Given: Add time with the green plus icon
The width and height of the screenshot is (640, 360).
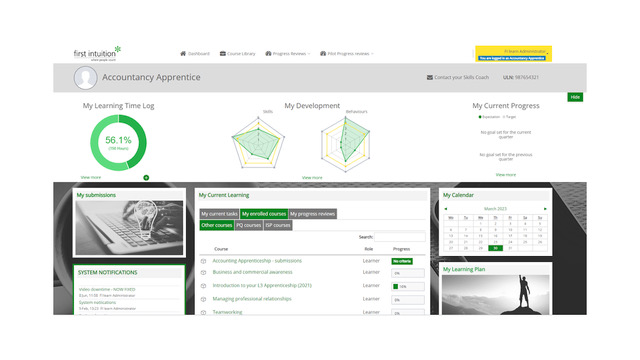Looking at the screenshot, I should 146,178.
